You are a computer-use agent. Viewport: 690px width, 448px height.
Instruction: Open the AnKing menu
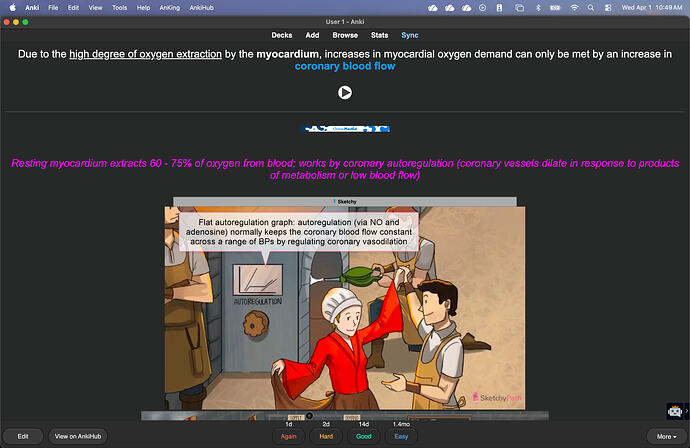pos(169,7)
